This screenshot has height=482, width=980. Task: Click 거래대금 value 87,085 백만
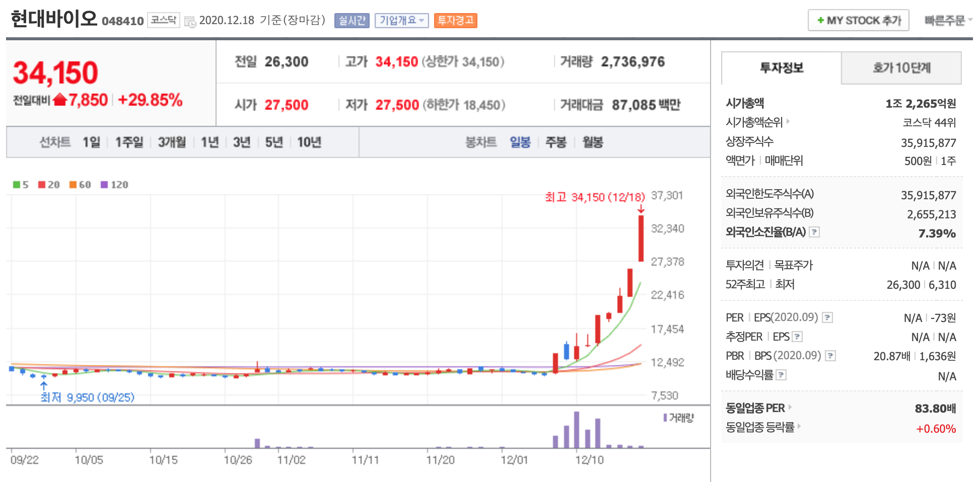coord(646,105)
